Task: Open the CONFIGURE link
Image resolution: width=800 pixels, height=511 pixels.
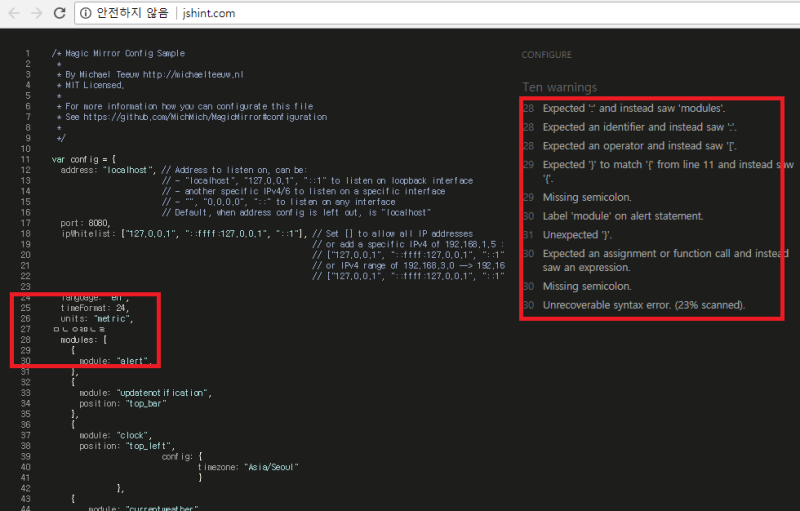Action: (x=546, y=55)
